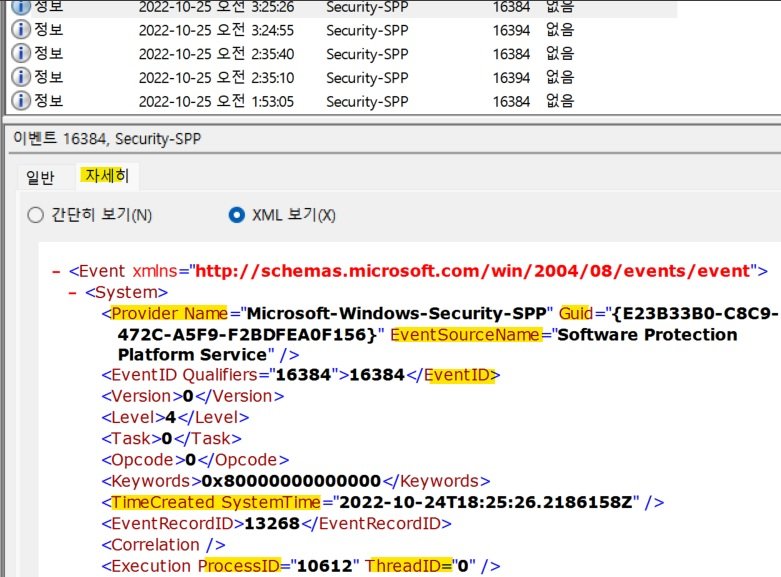Click the schemas.microsoft.com xmlns URL
781x577 pixels.
click(473, 271)
